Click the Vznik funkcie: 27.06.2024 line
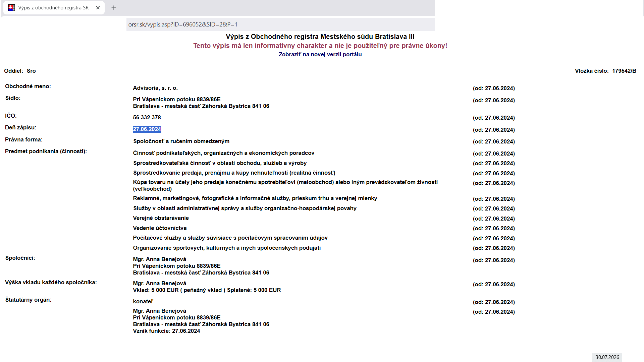 coord(166,331)
